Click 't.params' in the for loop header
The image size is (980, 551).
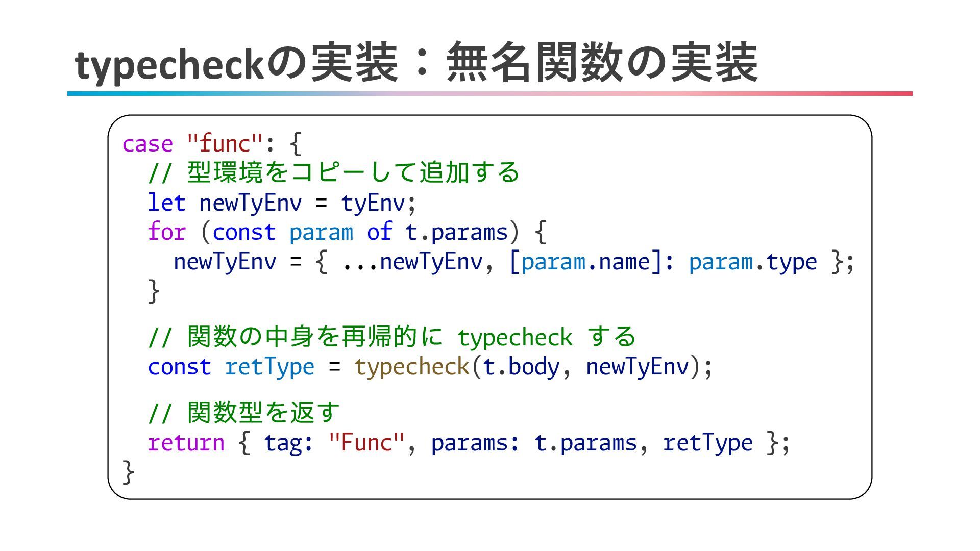pos(456,232)
